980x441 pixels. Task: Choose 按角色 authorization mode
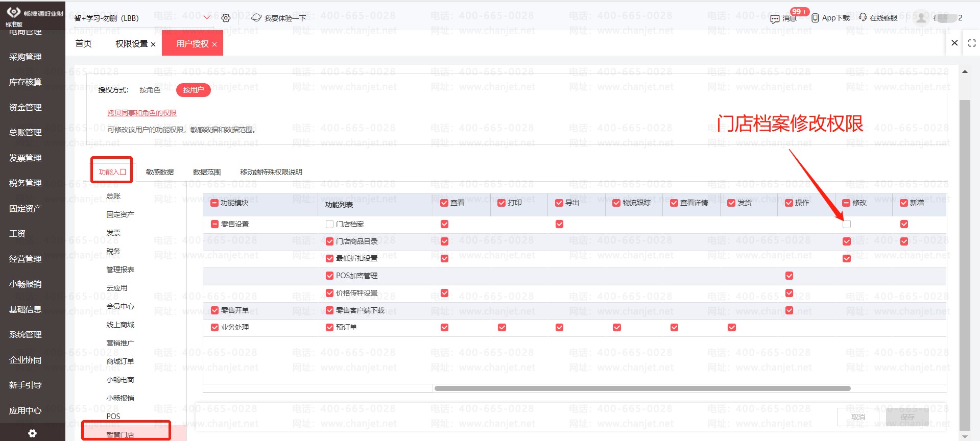coord(150,90)
